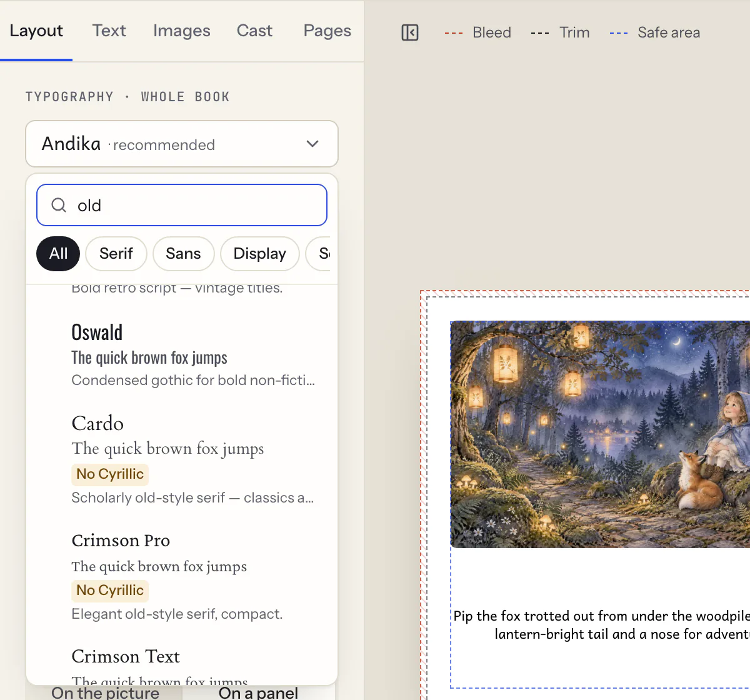Go to the Pages tab
This screenshot has height=700, width=750.
327,31
